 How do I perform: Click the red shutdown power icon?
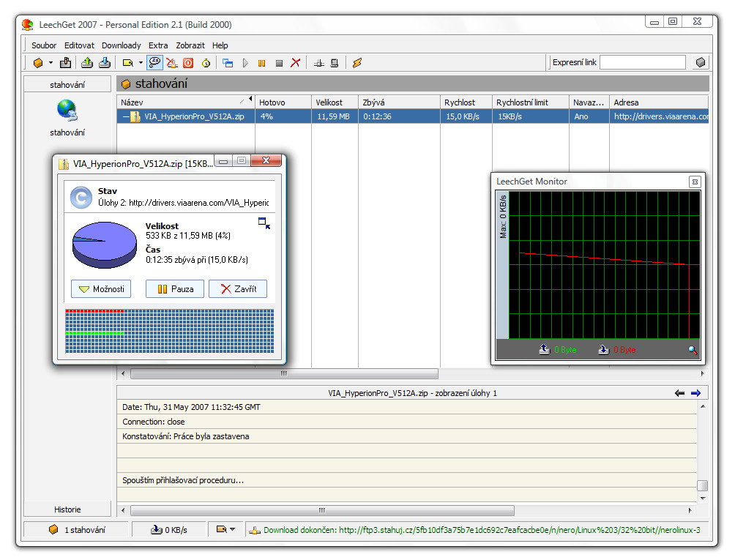coord(188,63)
